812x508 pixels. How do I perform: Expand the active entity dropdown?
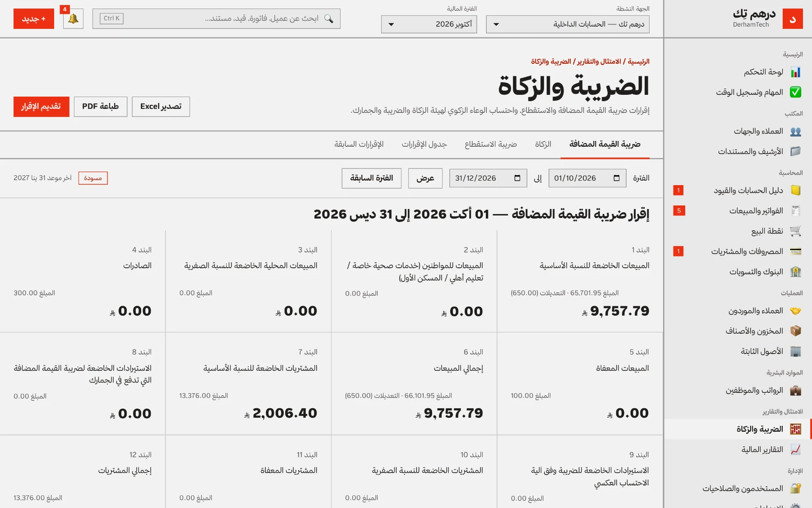click(567, 24)
